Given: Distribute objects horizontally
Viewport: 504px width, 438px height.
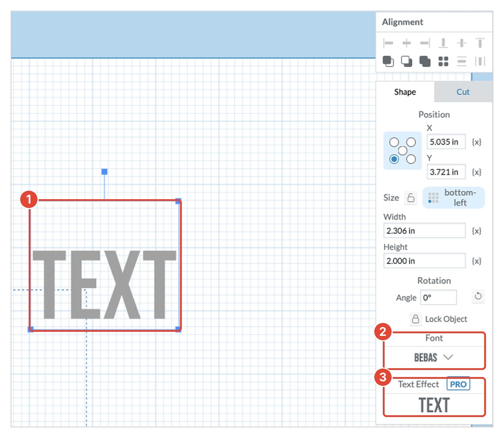Looking at the screenshot, I should (x=480, y=61).
